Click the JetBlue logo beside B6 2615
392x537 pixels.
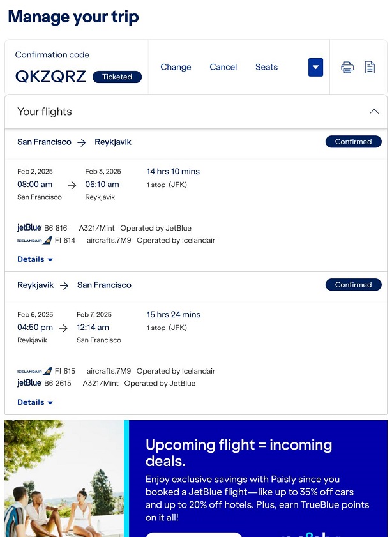(29, 383)
